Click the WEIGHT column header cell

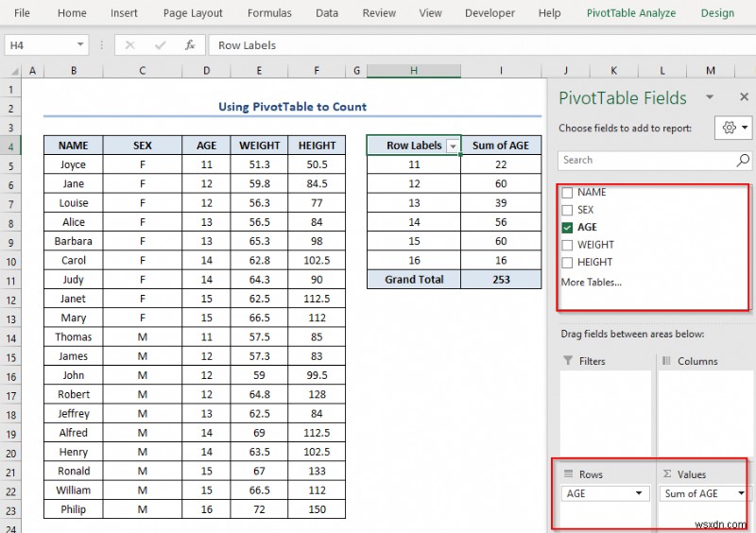click(259, 146)
